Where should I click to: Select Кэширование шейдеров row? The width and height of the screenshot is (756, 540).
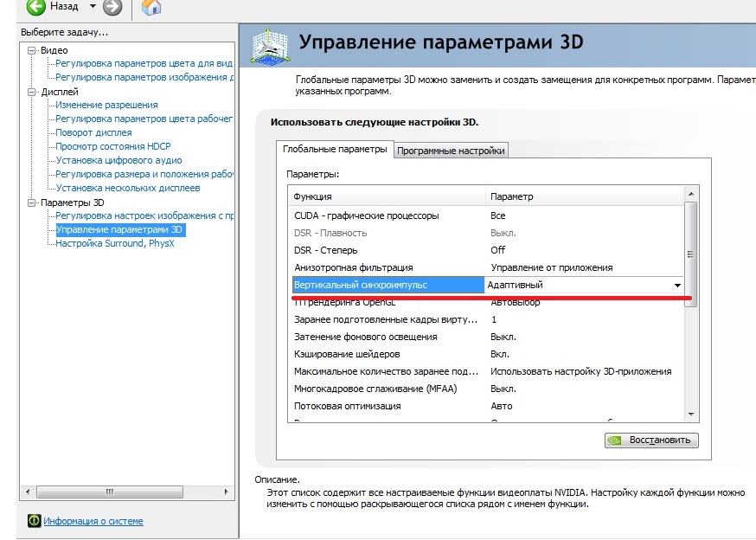(488, 354)
